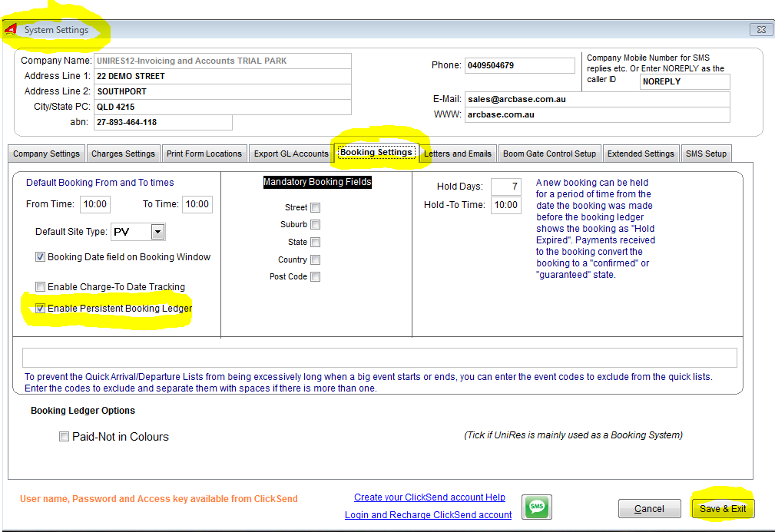The height and width of the screenshot is (532, 775).
Task: Click the Default Booking From and To times label
Action: (100, 182)
